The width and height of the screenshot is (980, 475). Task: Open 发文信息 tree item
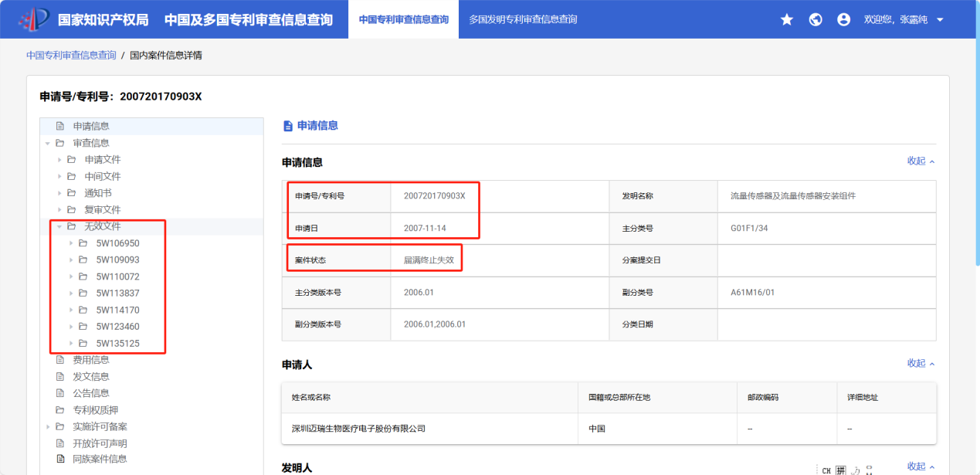tap(91, 377)
